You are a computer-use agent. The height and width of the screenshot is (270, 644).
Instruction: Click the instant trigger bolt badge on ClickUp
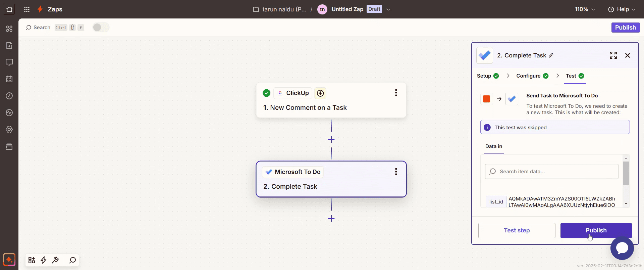(x=320, y=93)
